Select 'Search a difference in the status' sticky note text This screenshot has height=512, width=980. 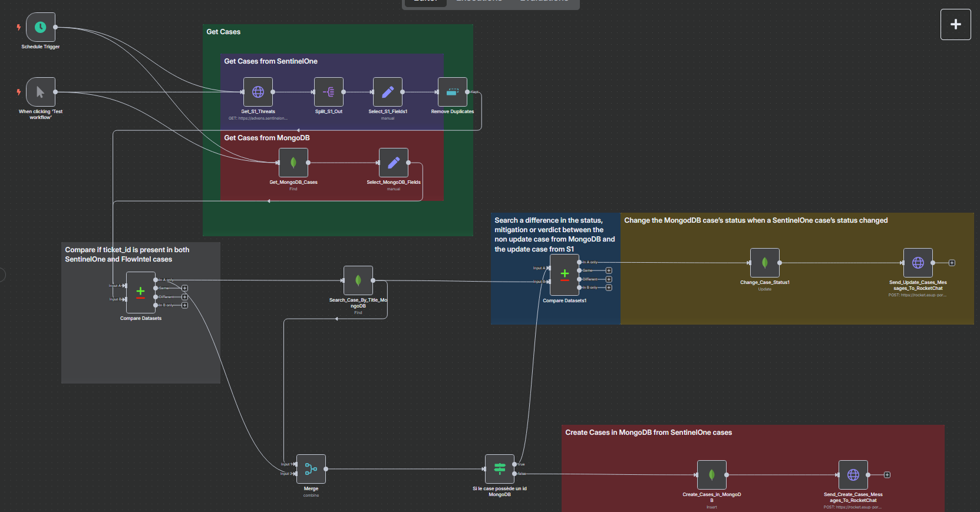point(555,234)
